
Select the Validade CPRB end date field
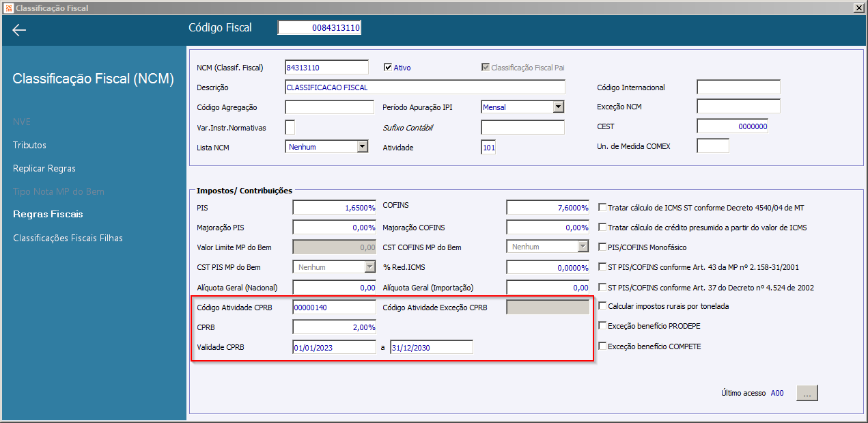[x=432, y=347]
